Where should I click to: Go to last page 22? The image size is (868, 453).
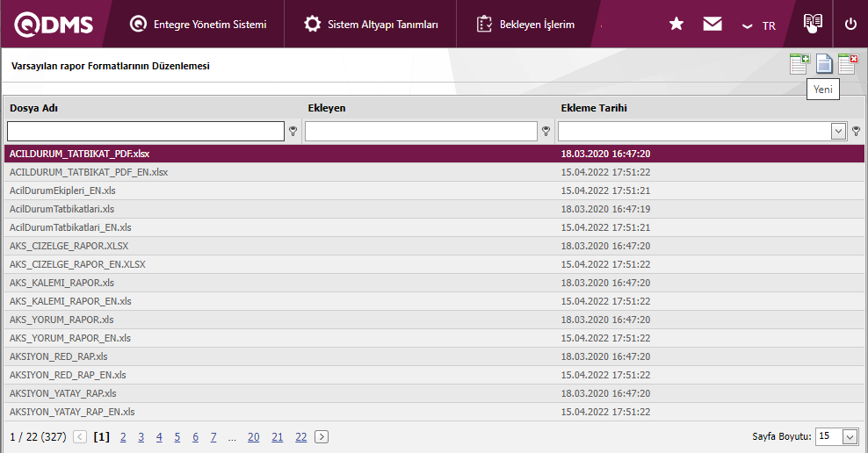[x=301, y=437]
